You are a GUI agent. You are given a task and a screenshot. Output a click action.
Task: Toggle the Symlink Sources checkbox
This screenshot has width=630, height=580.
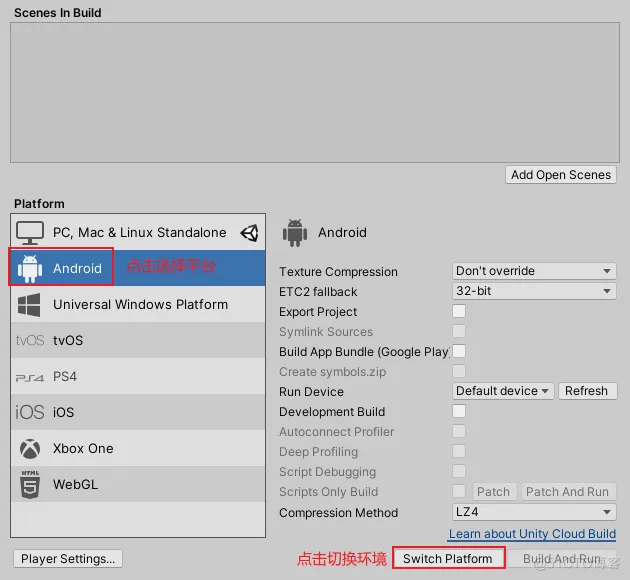tap(459, 331)
